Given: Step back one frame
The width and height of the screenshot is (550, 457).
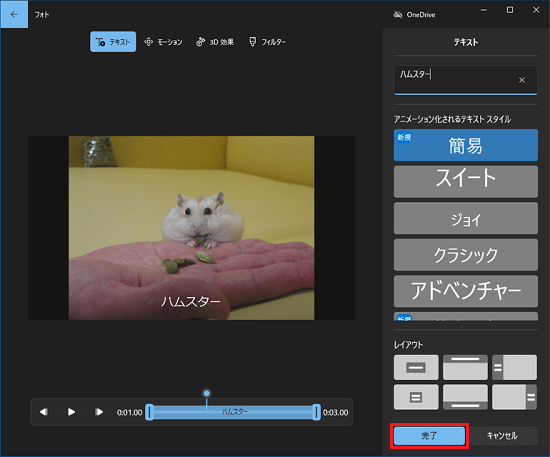Looking at the screenshot, I should 43,412.
